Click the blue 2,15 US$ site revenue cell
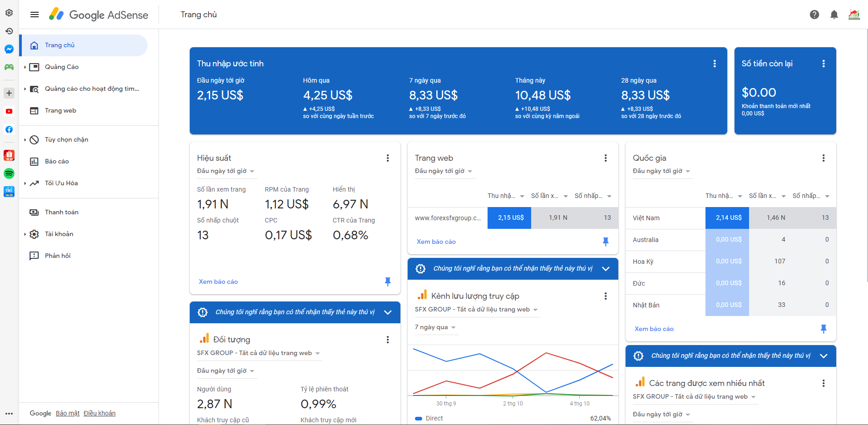 coord(509,218)
